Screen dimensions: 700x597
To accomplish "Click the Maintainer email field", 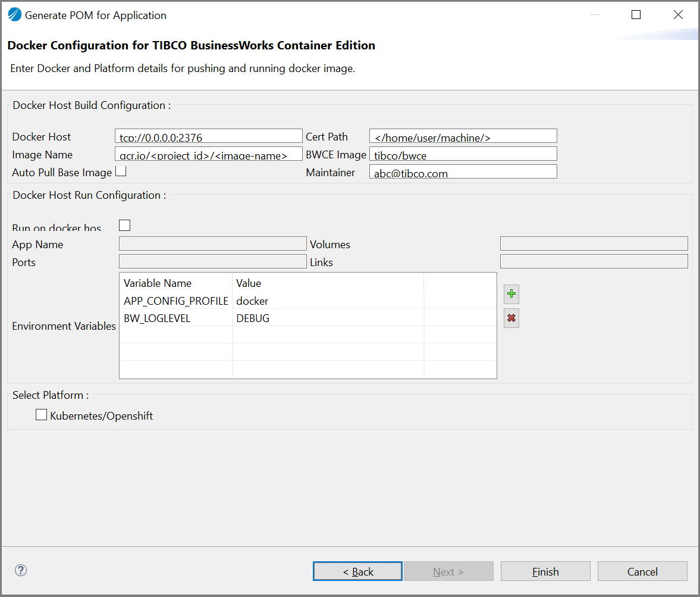I will point(463,172).
